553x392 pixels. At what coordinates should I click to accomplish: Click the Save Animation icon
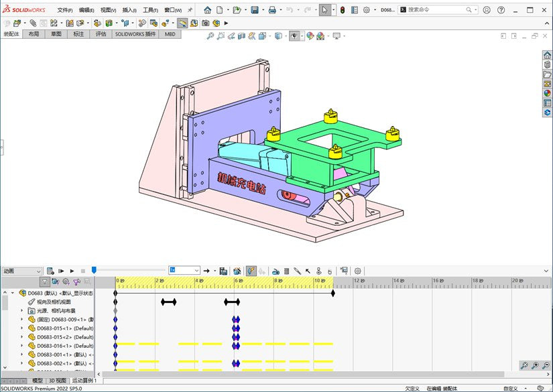coord(223,271)
